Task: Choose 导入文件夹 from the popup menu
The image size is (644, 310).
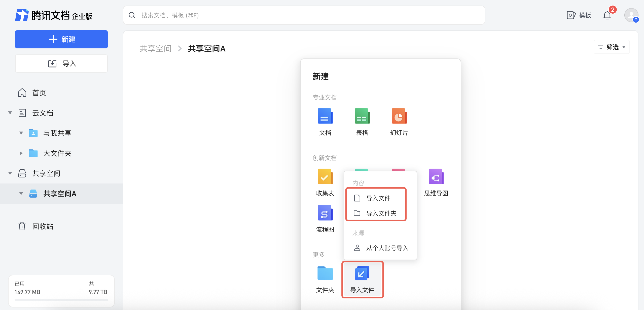Action: click(381, 213)
